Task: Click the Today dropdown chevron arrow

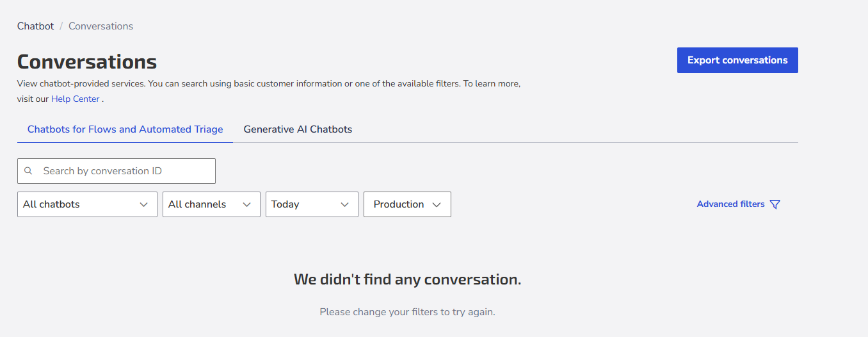Action: pyautogui.click(x=345, y=204)
